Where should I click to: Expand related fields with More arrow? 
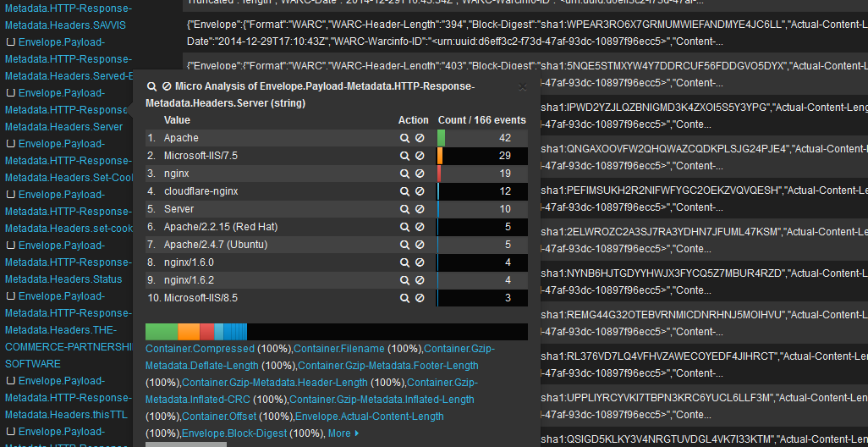pos(343,433)
